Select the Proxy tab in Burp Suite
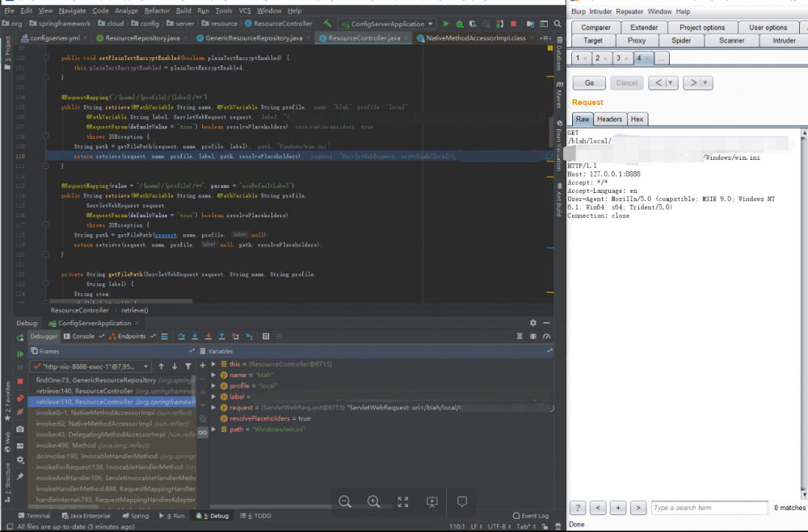The height and width of the screenshot is (532, 808). [x=637, y=40]
